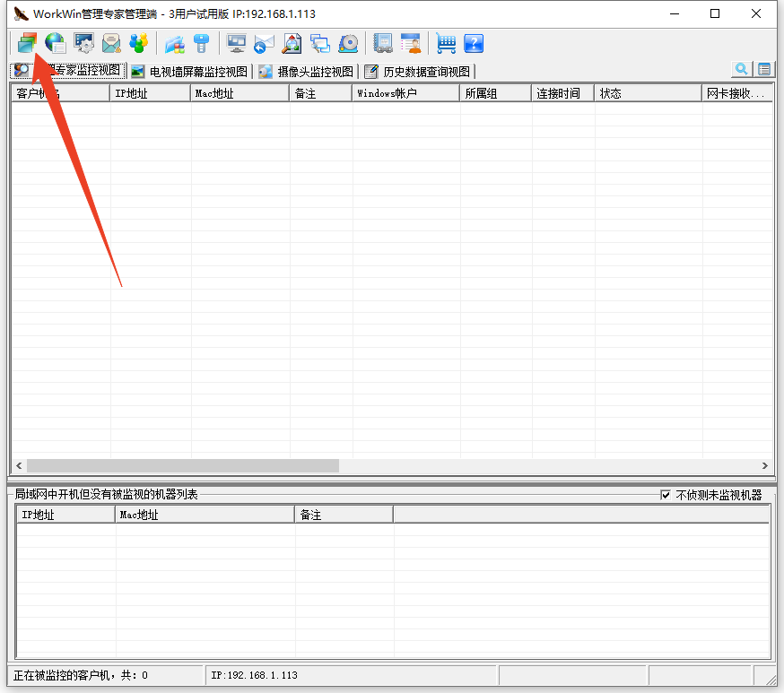Click the Mac地址 header in lower list
This screenshot has height=693, width=784.
[x=205, y=515]
